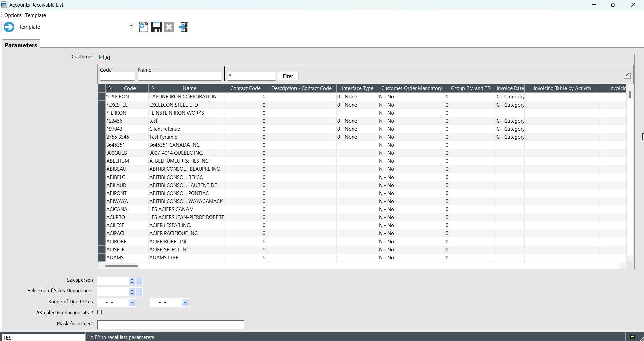Open the start due date dropdown
Screen dimensions: 644x341
132,303
